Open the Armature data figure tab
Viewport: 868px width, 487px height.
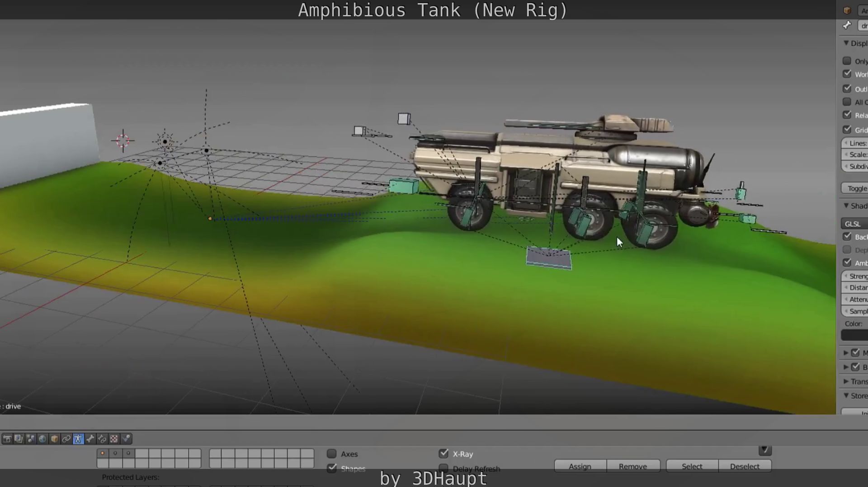point(78,439)
